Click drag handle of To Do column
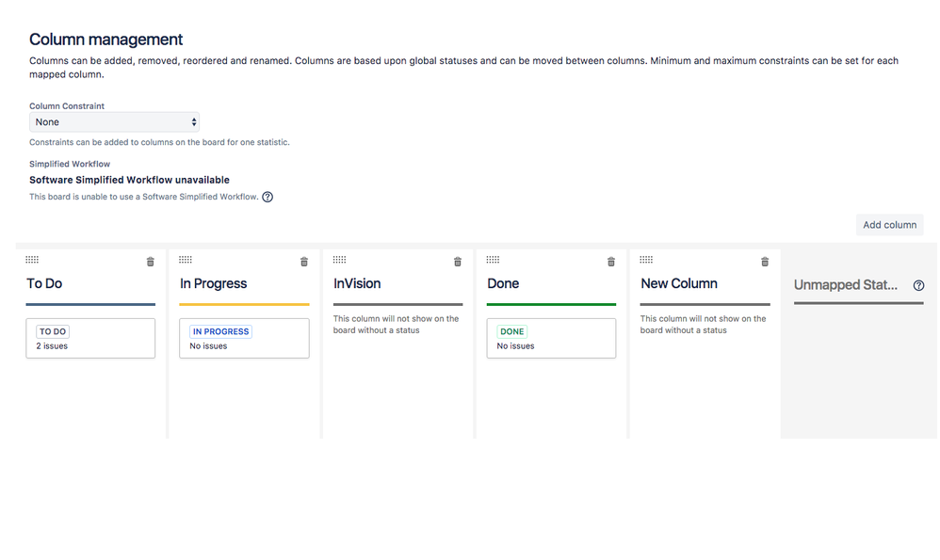The height and width of the screenshot is (560, 940). click(32, 260)
